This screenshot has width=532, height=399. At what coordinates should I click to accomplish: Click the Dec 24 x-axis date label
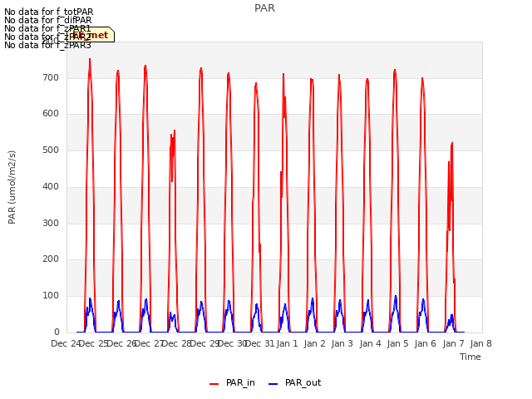pos(66,343)
